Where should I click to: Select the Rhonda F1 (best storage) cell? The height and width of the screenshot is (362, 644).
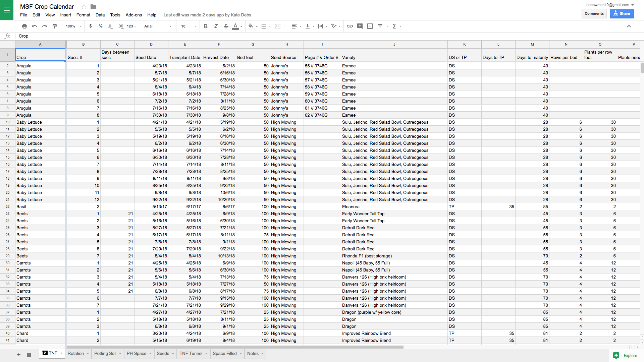[x=394, y=256]
